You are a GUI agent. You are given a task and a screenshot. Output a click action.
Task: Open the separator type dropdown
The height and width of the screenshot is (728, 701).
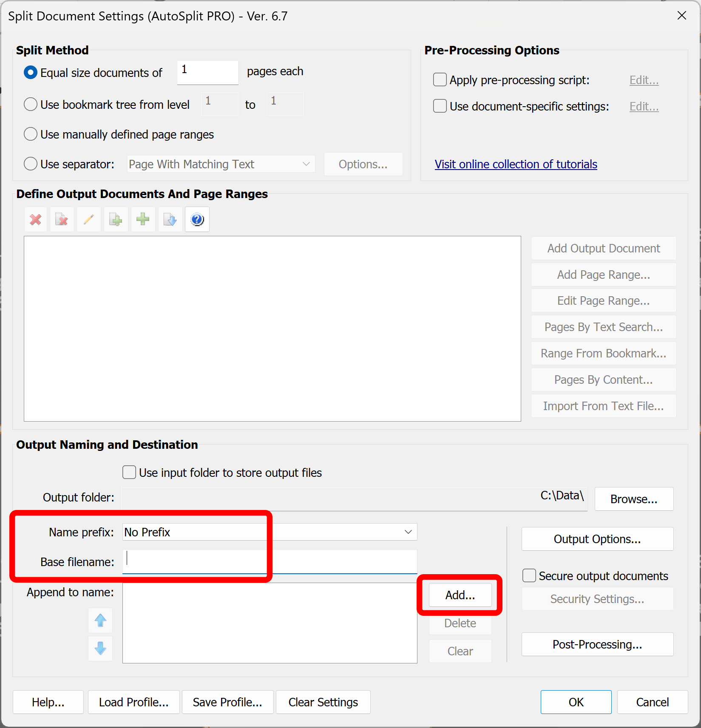click(306, 164)
